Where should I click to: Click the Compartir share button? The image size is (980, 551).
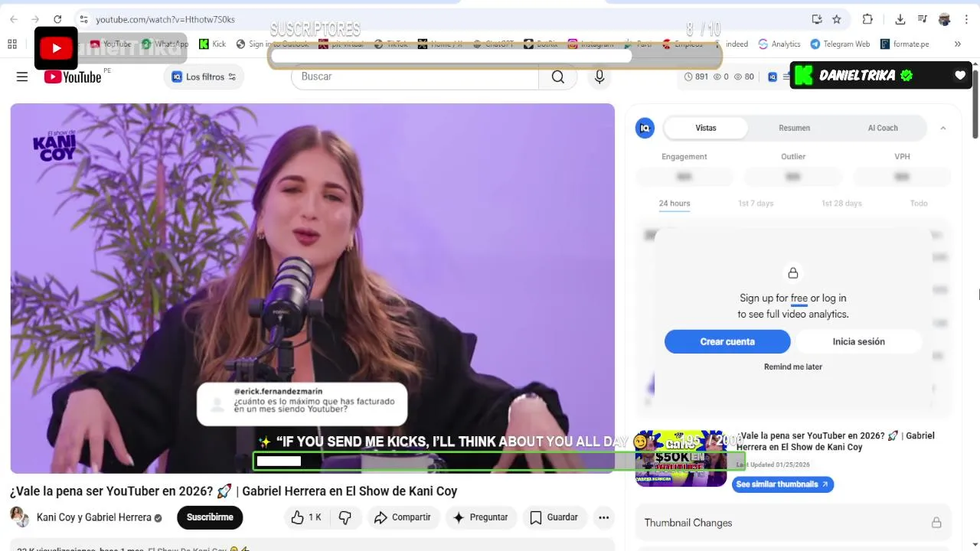pos(403,517)
